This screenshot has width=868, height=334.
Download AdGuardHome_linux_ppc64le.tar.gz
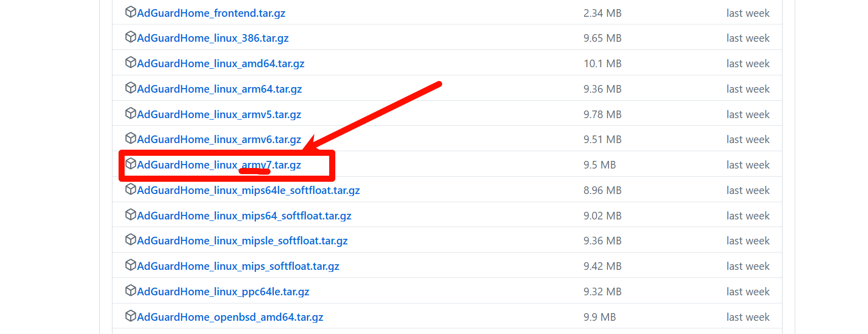[x=223, y=292]
